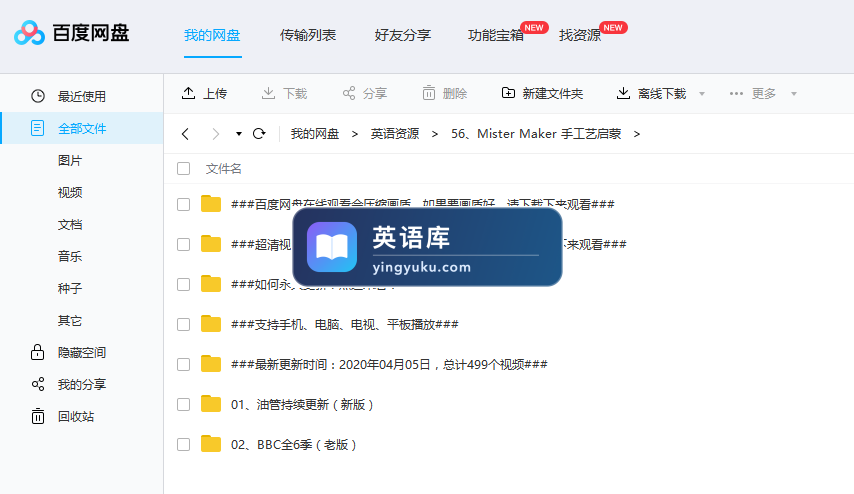
Task: Click the 下载 download icon in toolbar
Action: [268, 93]
